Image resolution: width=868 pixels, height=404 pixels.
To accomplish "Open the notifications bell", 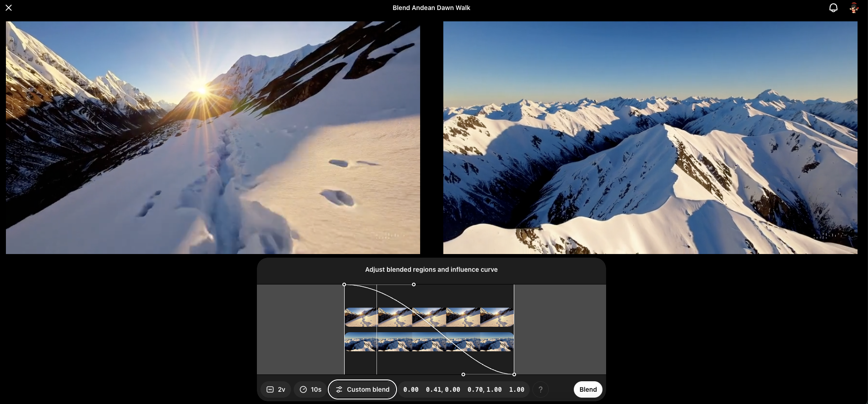I will (833, 8).
